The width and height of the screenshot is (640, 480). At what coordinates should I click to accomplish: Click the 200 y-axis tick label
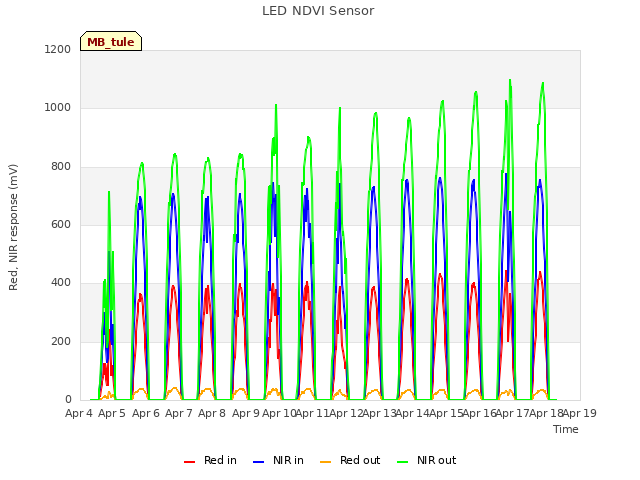61,342
